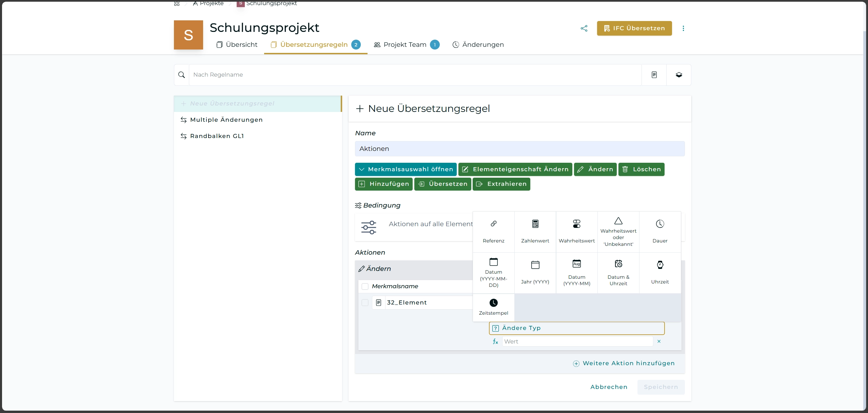This screenshot has height=413, width=868.
Task: Select the Uhrzeit watch icon
Action: click(660, 265)
